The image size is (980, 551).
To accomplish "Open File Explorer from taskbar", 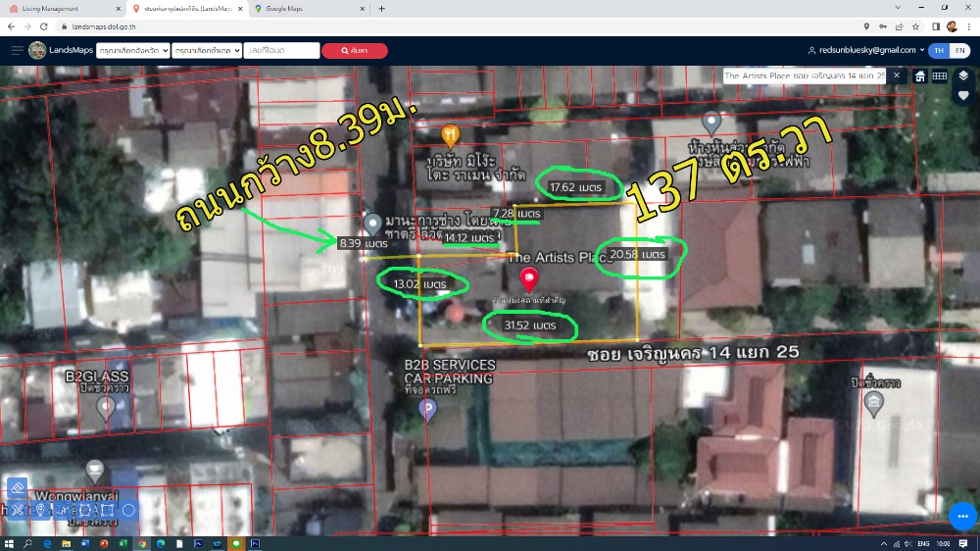I will click(x=66, y=543).
